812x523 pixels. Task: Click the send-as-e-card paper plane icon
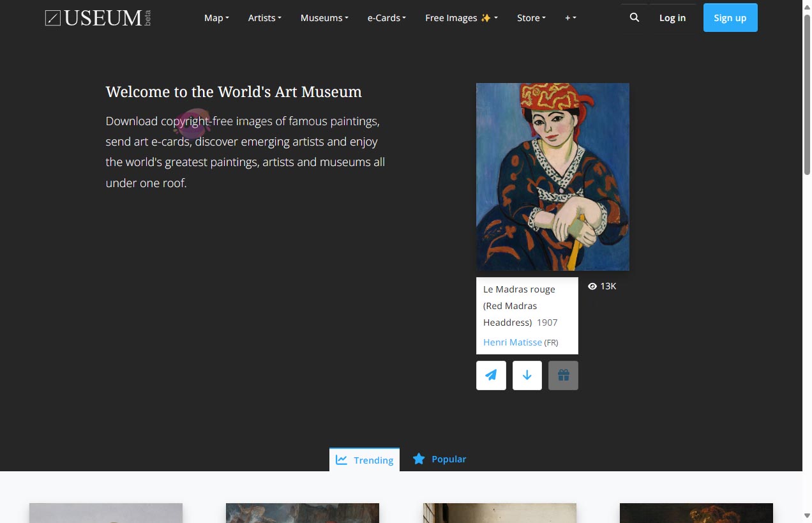pos(490,375)
